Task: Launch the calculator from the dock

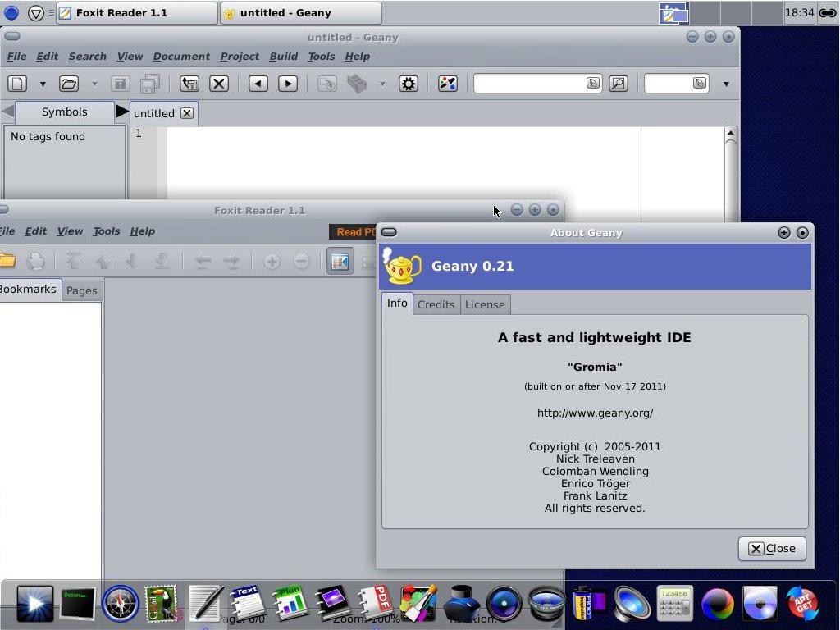Action: (674, 603)
